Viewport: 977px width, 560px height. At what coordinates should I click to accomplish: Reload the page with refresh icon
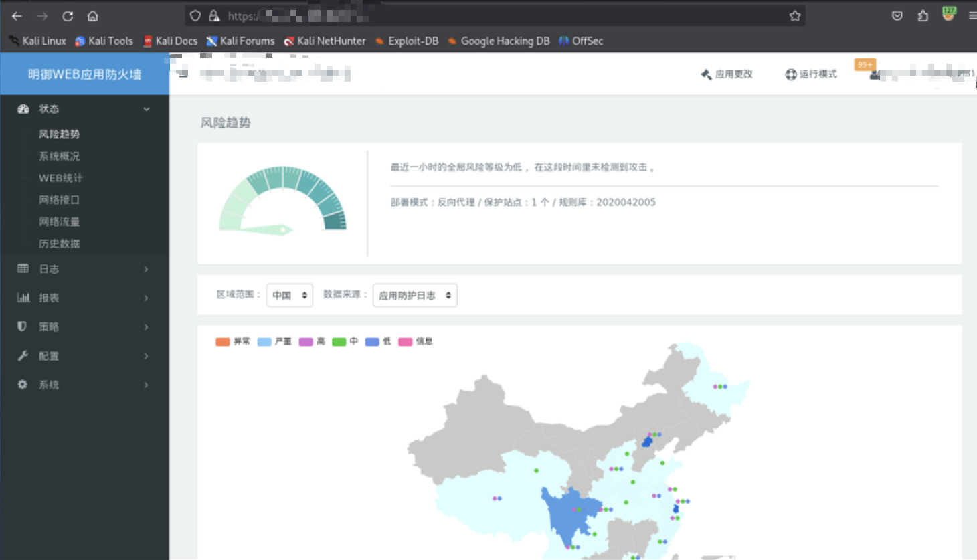pos(68,16)
